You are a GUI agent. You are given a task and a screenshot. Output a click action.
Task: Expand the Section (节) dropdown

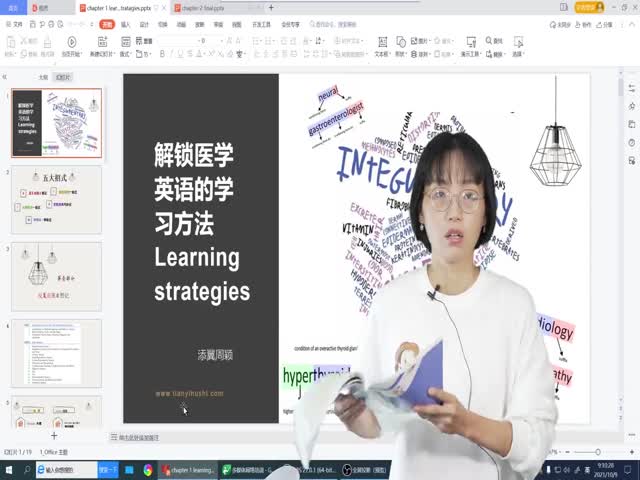pyautogui.click(x=143, y=54)
